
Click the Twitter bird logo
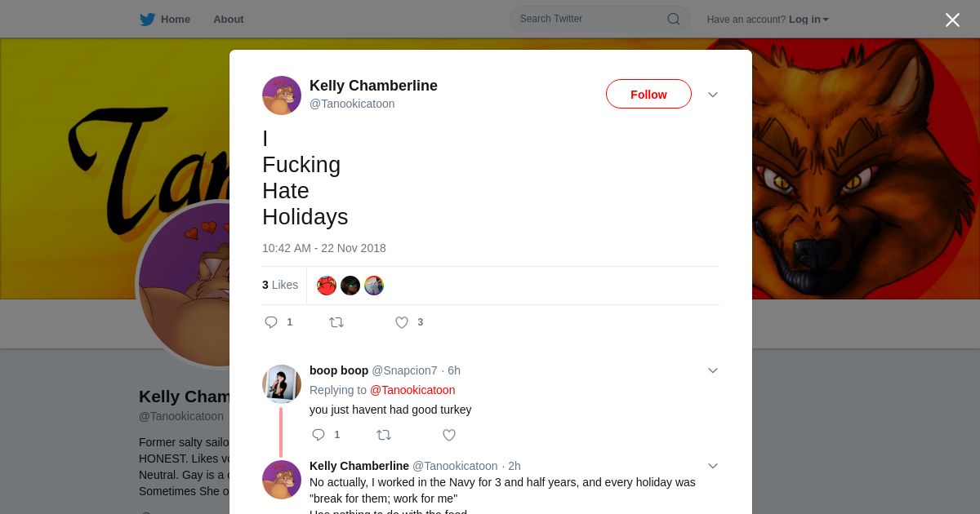(x=147, y=20)
